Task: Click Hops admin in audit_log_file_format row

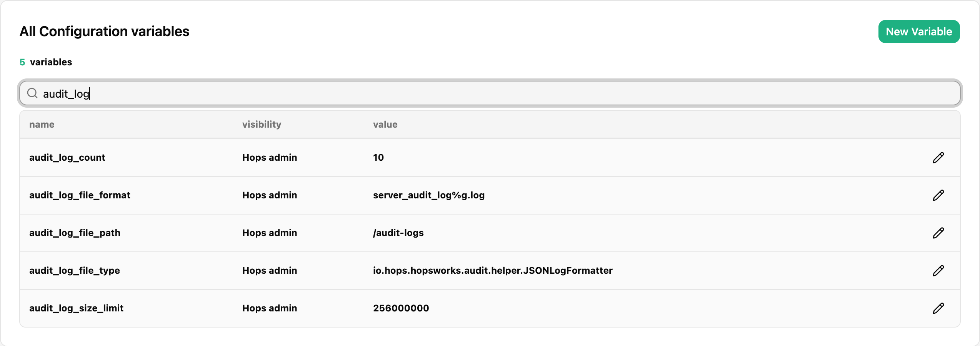Action: point(270,195)
